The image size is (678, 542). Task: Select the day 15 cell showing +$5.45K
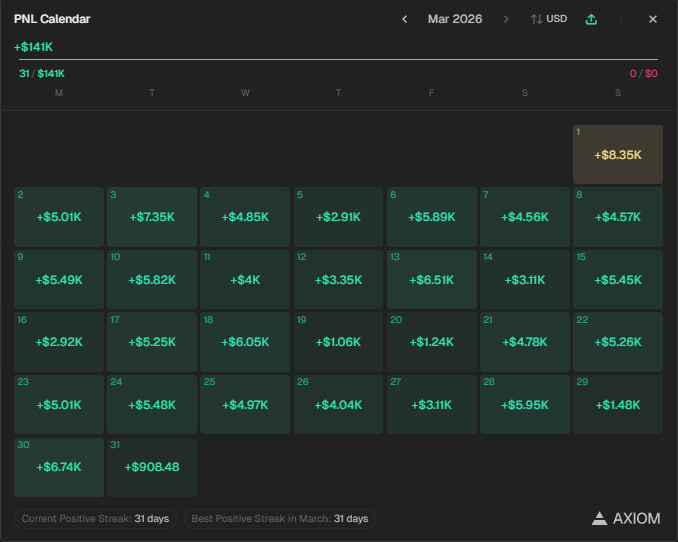617,279
